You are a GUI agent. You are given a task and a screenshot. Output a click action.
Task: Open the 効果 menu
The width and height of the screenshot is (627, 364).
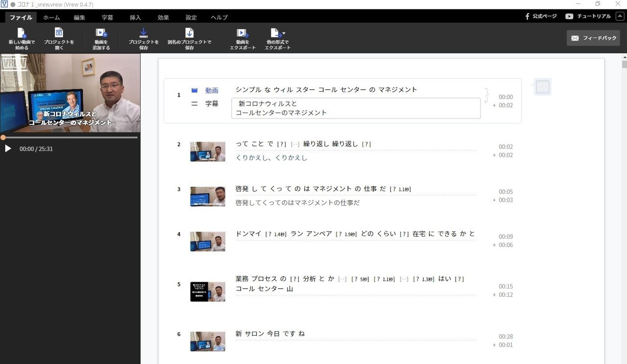(163, 17)
